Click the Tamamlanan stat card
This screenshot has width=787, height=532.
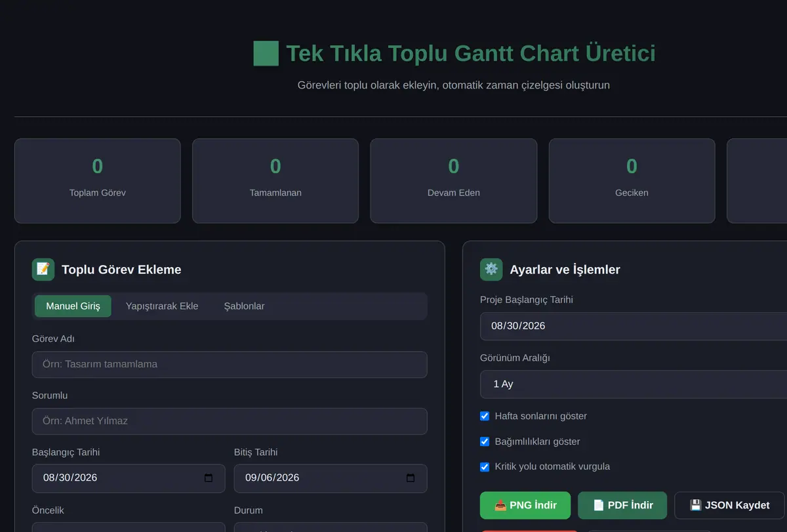275,180
